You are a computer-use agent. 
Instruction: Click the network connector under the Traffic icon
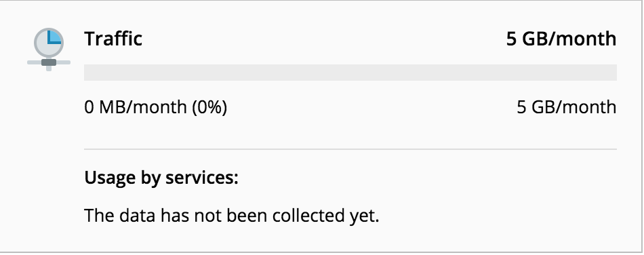point(48,62)
